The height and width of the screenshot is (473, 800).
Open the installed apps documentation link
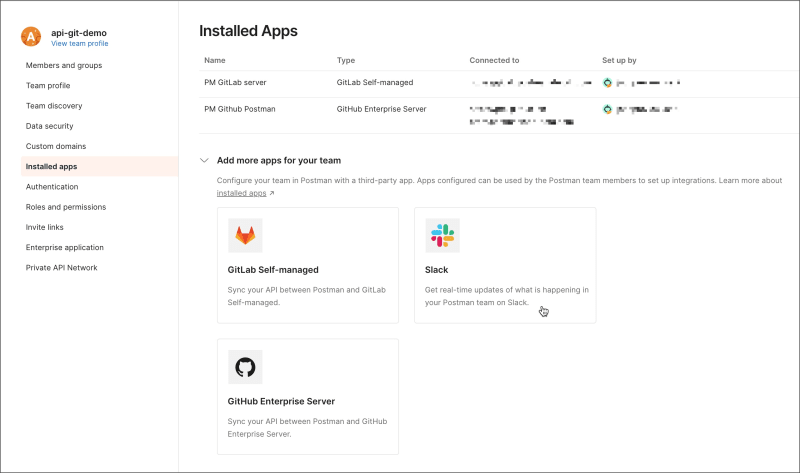pyautogui.click(x=241, y=193)
